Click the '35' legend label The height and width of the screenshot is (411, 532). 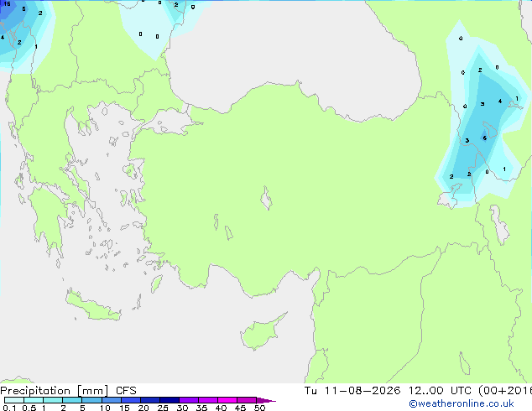[x=201, y=408]
